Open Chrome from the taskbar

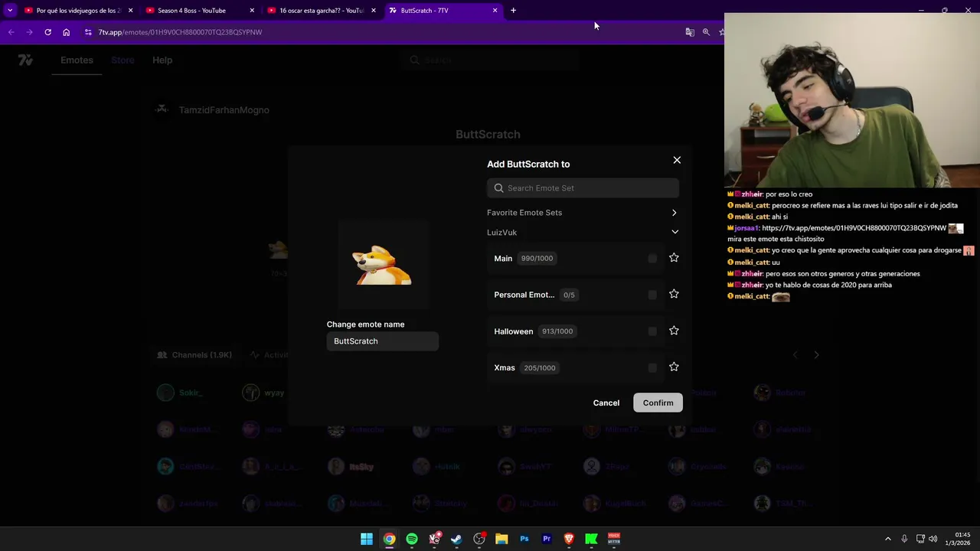point(389,539)
